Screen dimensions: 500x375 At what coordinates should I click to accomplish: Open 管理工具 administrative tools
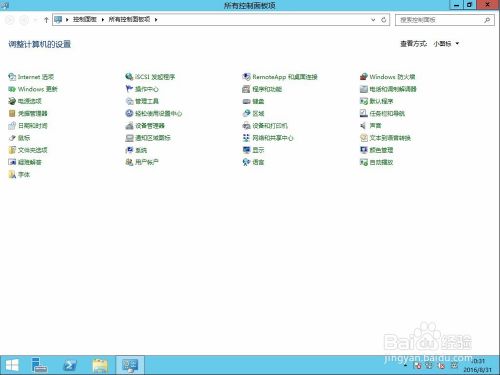coord(142,101)
